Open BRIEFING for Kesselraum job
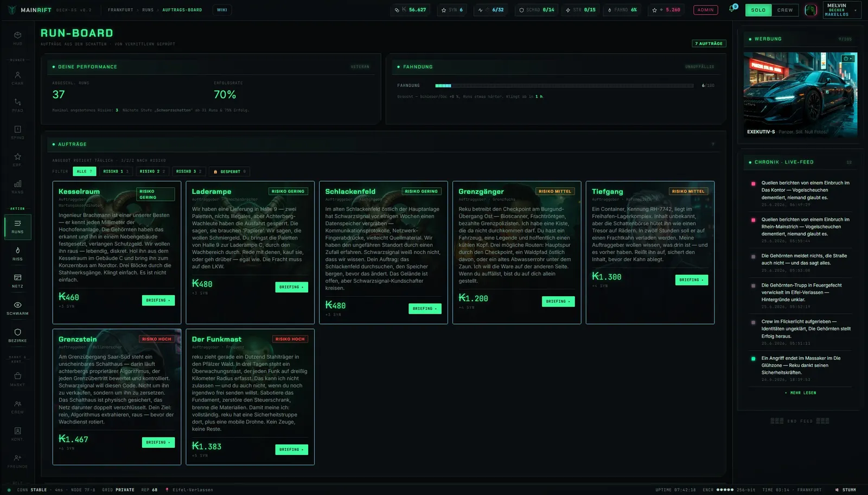The image size is (868, 495). point(158,300)
